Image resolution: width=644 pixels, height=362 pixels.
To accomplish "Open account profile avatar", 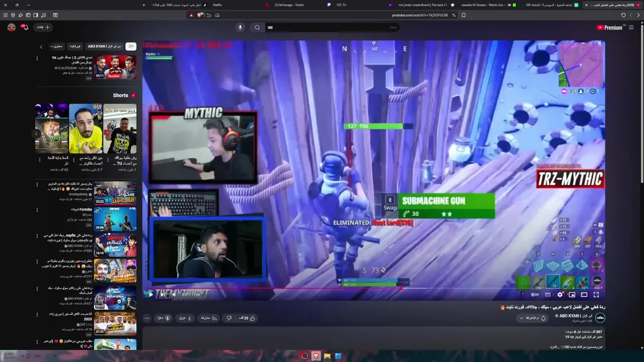I will point(11,28).
